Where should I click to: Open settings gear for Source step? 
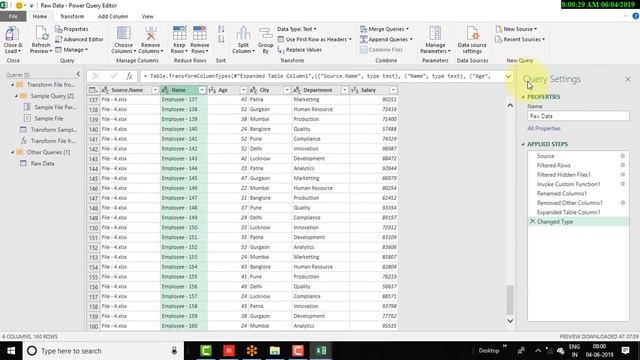(623, 156)
